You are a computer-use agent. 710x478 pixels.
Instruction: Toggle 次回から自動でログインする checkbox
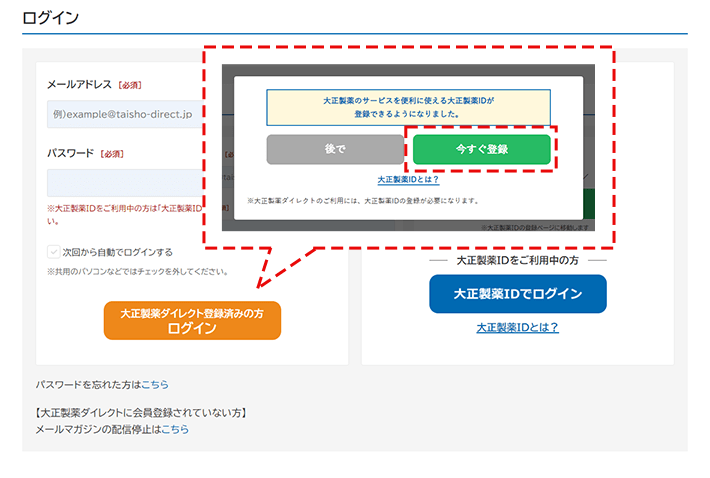(x=53, y=252)
